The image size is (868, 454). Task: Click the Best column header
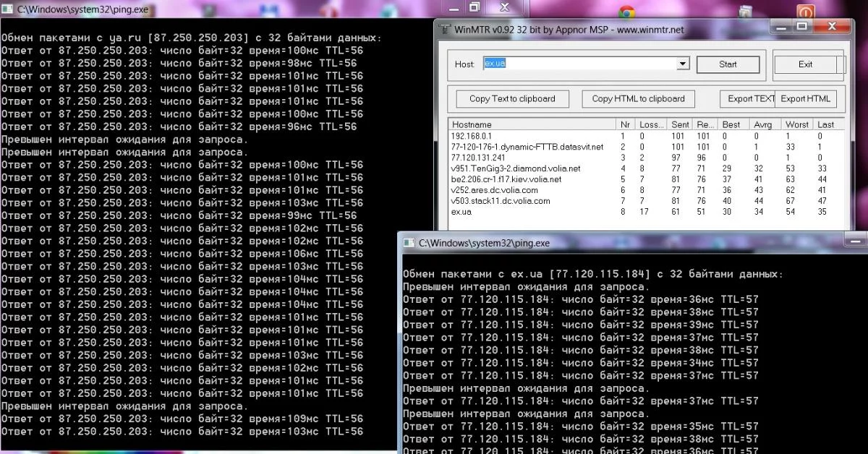click(732, 124)
